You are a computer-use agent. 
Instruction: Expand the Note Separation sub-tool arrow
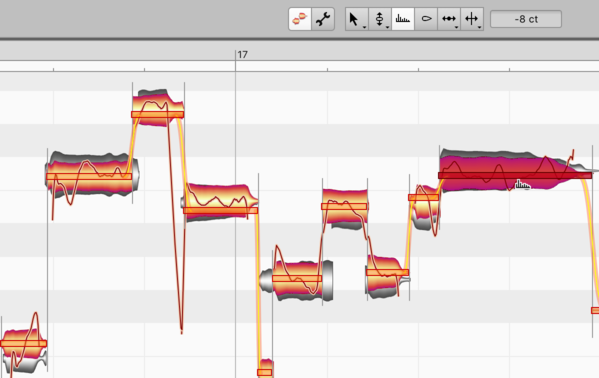(x=479, y=27)
